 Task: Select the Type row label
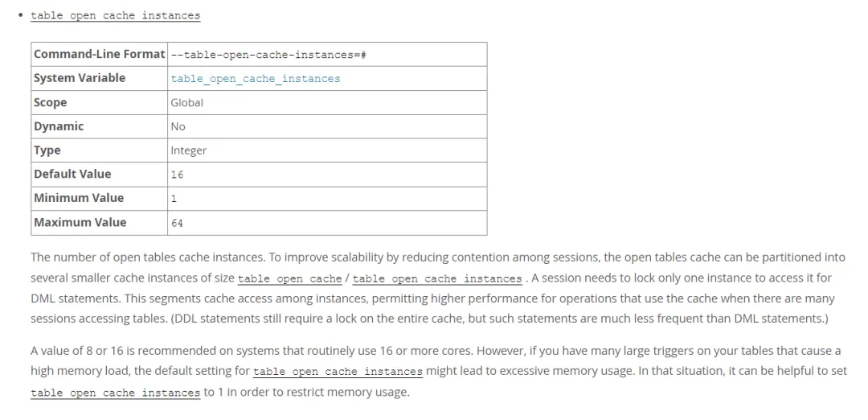[47, 150]
